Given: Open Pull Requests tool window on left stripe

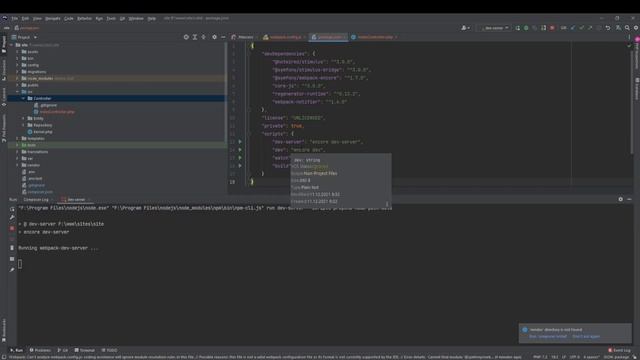Looking at the screenshot, I should [x=4, y=127].
